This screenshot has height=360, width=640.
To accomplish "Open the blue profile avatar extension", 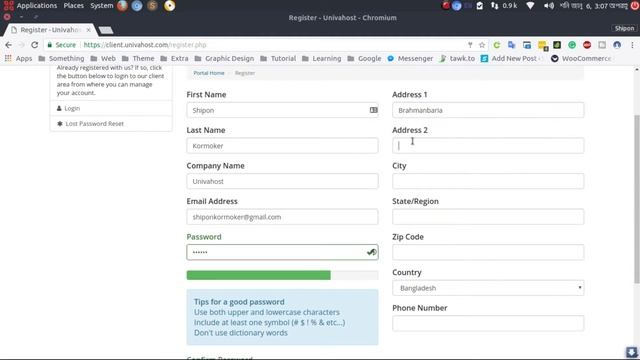I will pyautogui.click(x=617, y=45).
